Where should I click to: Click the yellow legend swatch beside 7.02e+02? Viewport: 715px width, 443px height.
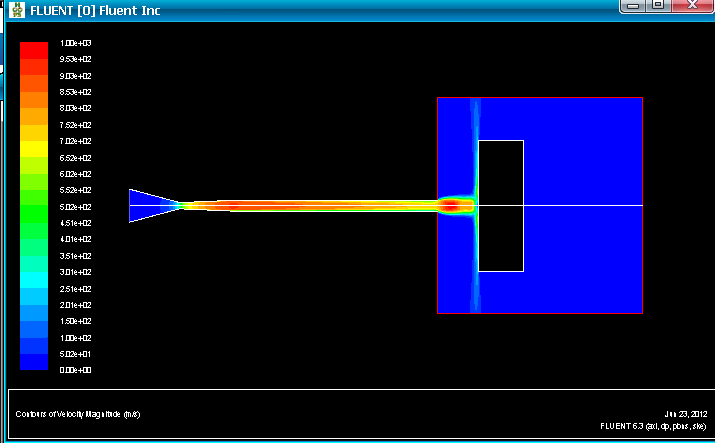pos(34,142)
